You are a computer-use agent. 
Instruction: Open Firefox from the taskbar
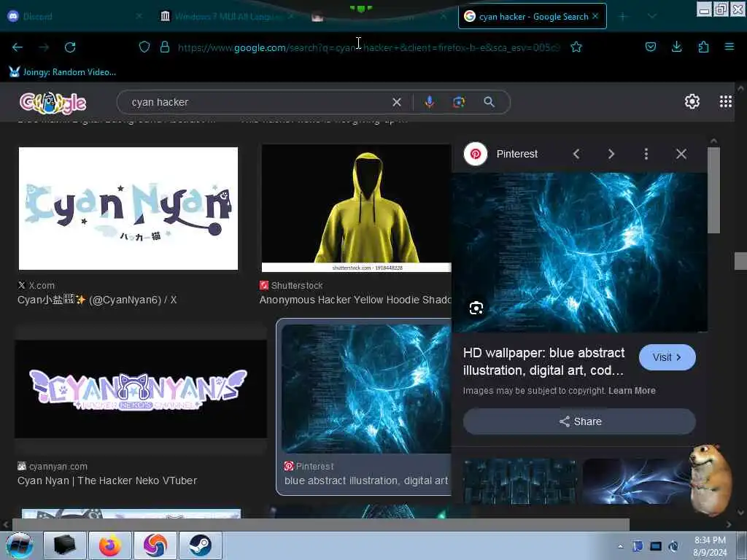(x=110, y=545)
